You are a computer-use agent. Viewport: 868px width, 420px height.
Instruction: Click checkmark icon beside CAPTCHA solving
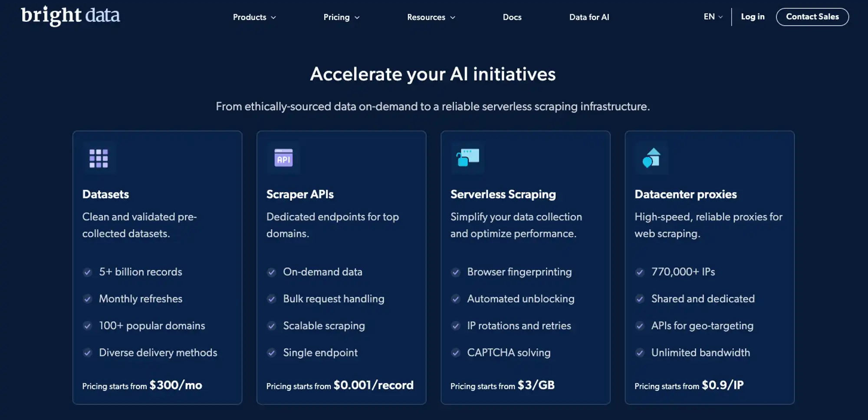456,353
